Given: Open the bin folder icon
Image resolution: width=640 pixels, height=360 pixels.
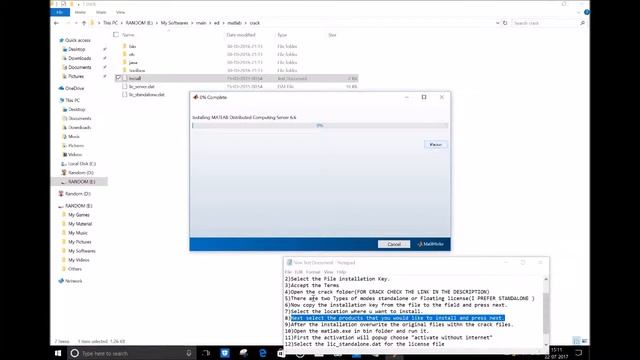Looking at the screenshot, I should 125,47.
